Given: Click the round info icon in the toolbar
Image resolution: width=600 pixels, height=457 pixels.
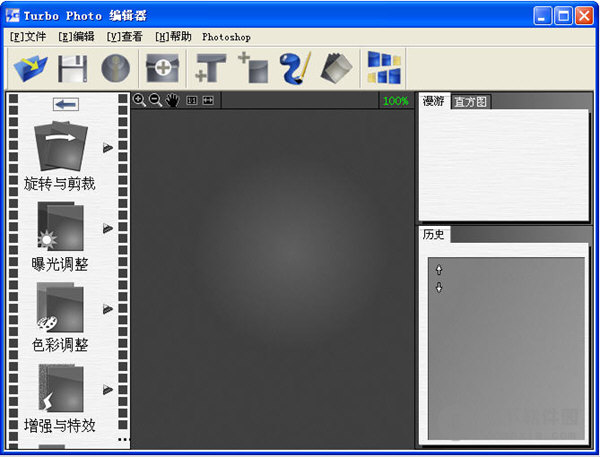Looking at the screenshot, I should coord(116,68).
